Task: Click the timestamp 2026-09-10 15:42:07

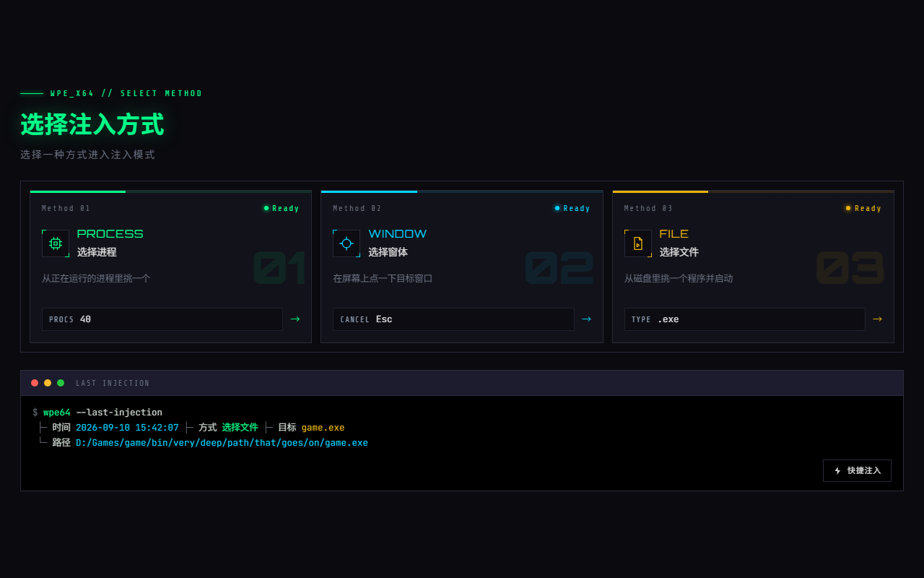Action: [x=127, y=428]
